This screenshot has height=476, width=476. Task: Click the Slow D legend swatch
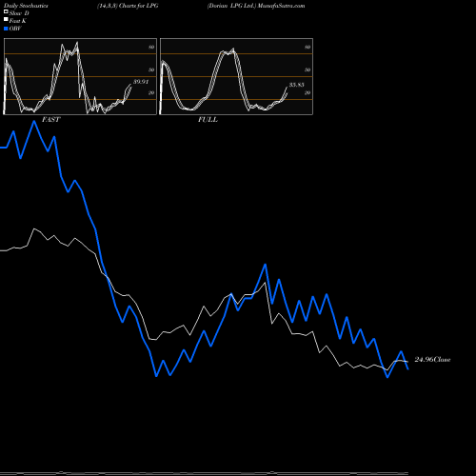[x=6, y=12]
